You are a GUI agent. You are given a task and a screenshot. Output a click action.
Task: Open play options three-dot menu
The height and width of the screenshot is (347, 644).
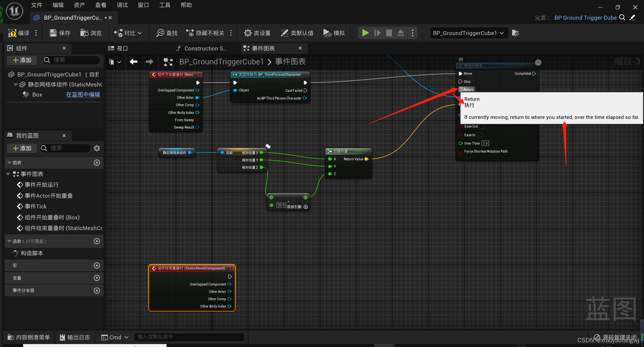click(x=413, y=33)
